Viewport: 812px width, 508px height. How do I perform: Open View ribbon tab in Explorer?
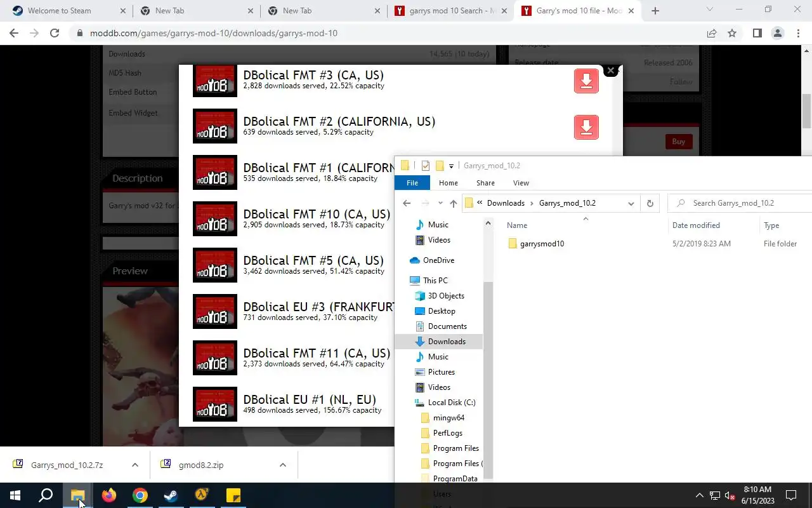tap(521, 183)
